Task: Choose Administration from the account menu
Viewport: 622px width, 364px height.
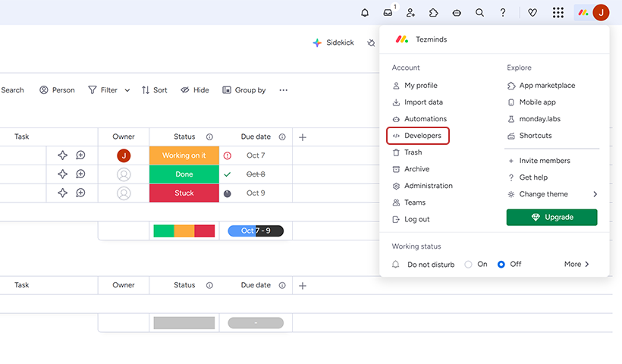Action: (x=428, y=186)
